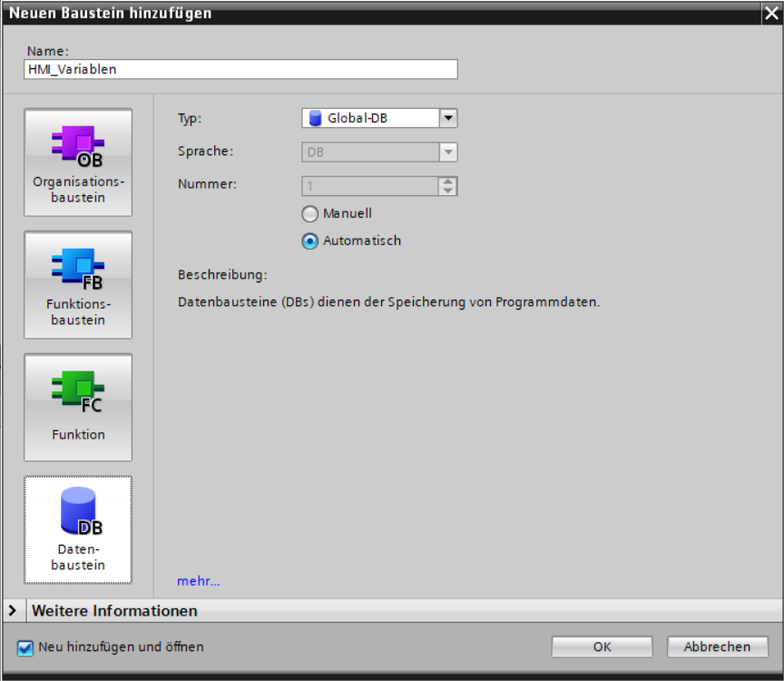Click inside the Nummer value field

[369, 186]
